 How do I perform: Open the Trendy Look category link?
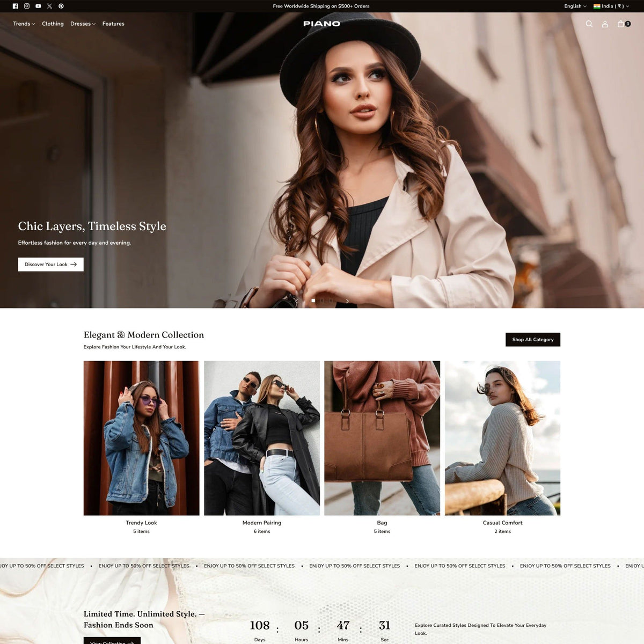coord(142,523)
